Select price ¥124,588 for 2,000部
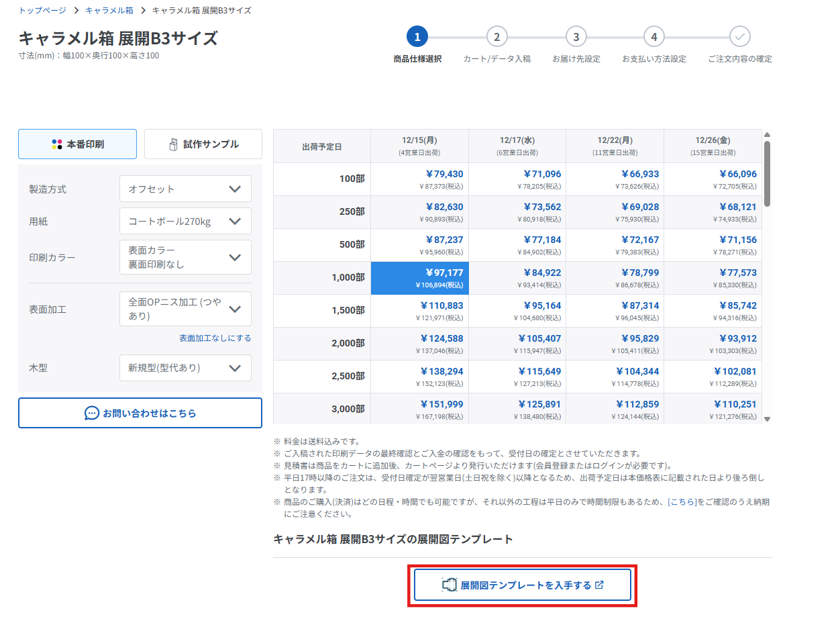 click(x=419, y=344)
